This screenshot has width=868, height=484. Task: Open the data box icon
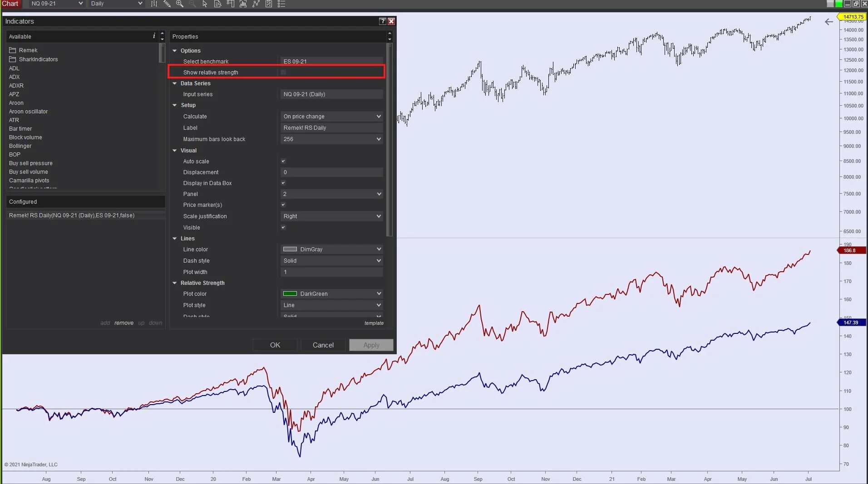[218, 4]
